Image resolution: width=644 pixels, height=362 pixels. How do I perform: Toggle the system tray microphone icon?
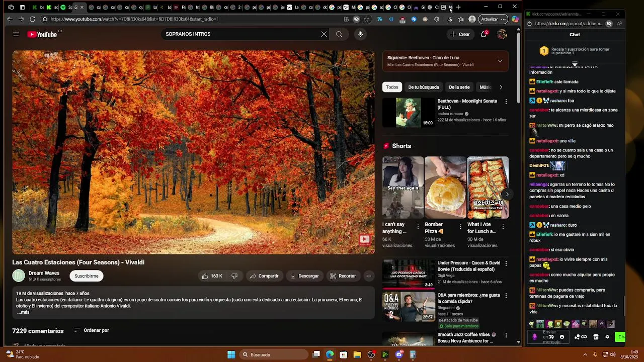[595, 354]
